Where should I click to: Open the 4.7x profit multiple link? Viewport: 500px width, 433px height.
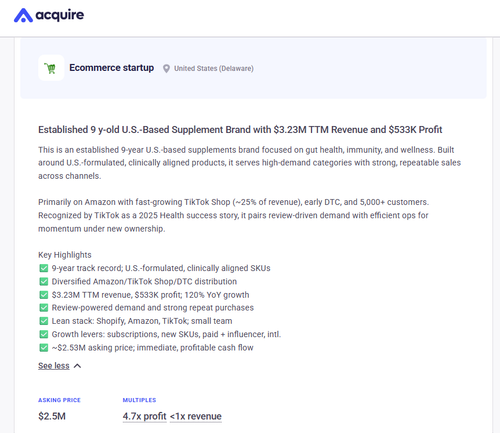click(144, 416)
